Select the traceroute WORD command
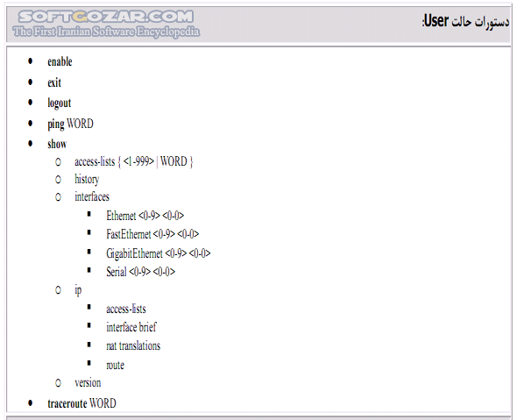Viewport: 517px width, 420px height. point(81,403)
